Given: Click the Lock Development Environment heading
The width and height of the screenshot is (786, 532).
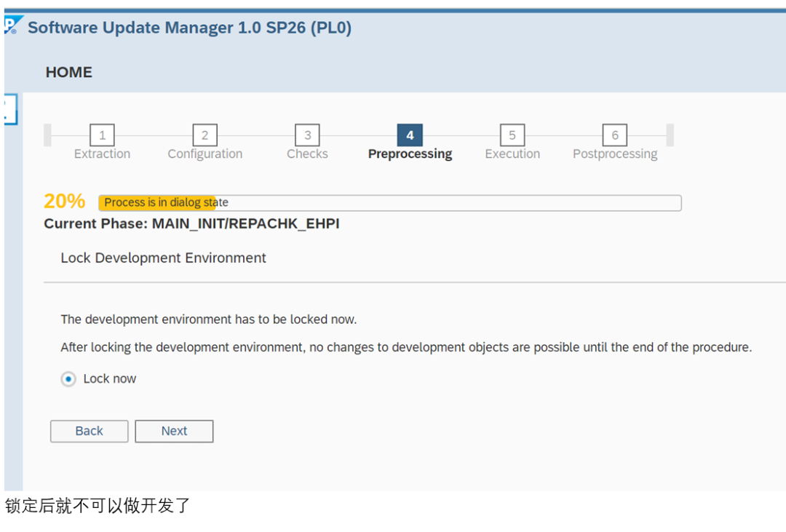Looking at the screenshot, I should (x=164, y=258).
